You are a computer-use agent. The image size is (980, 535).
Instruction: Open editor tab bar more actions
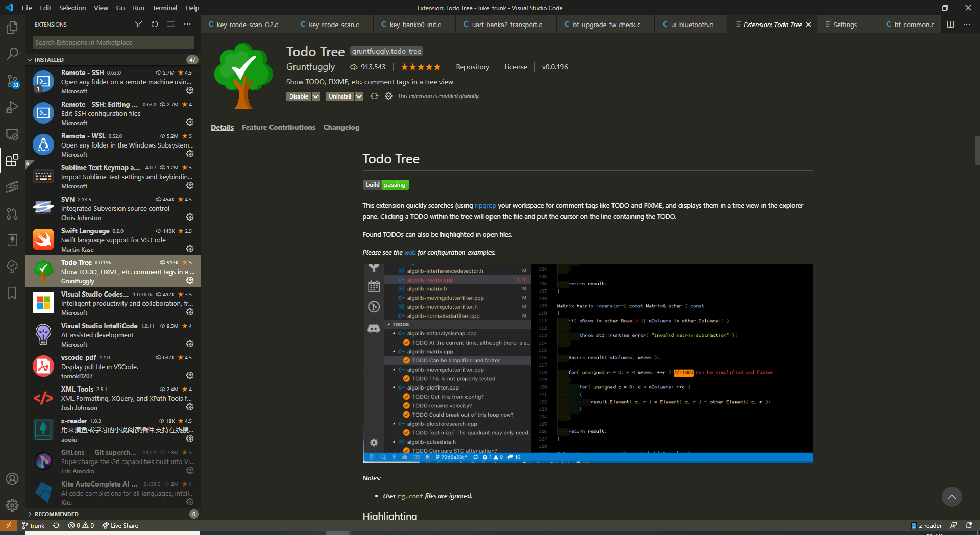[967, 24]
